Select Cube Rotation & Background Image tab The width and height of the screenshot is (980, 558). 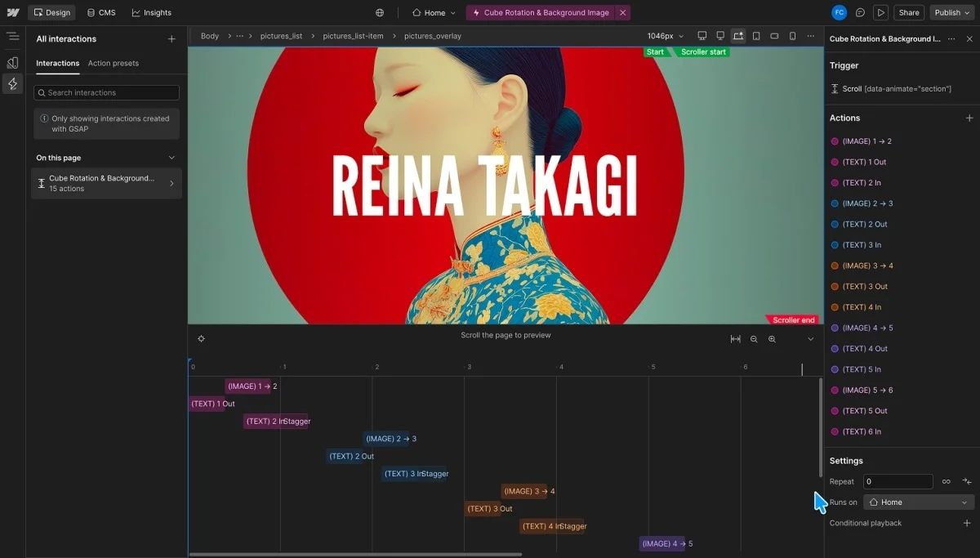click(x=540, y=12)
